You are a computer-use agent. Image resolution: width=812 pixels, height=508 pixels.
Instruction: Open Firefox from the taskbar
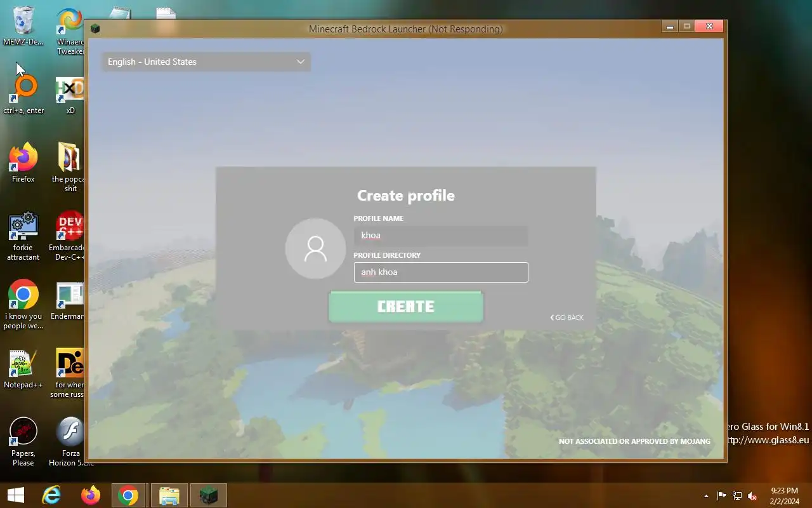point(91,495)
